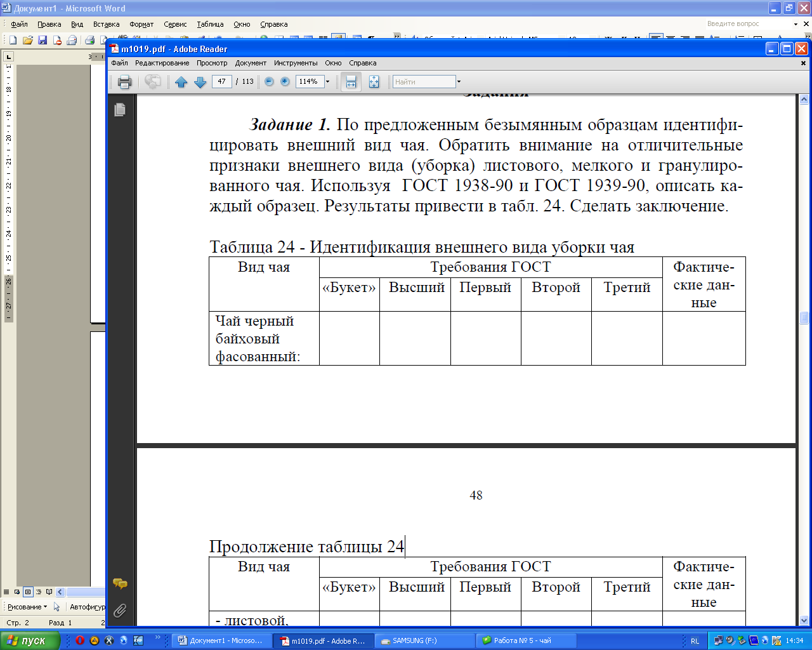The width and height of the screenshot is (812, 650).
Task: Click fit whole page icon
Action: point(374,81)
